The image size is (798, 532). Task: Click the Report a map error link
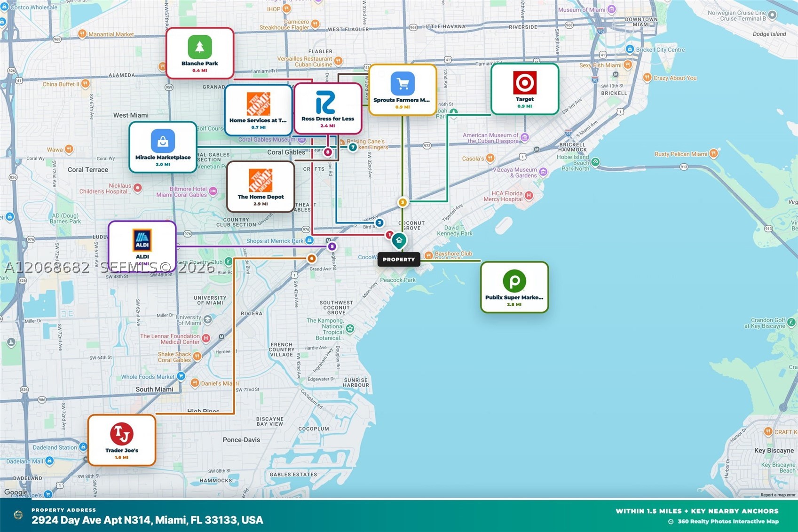(778, 495)
